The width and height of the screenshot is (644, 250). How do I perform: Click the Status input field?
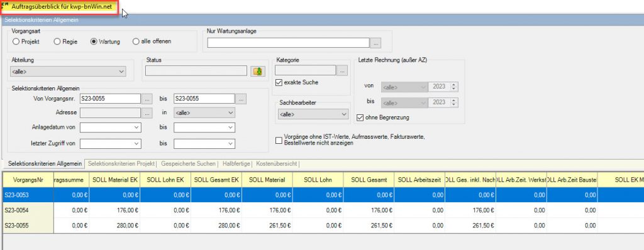(x=196, y=71)
